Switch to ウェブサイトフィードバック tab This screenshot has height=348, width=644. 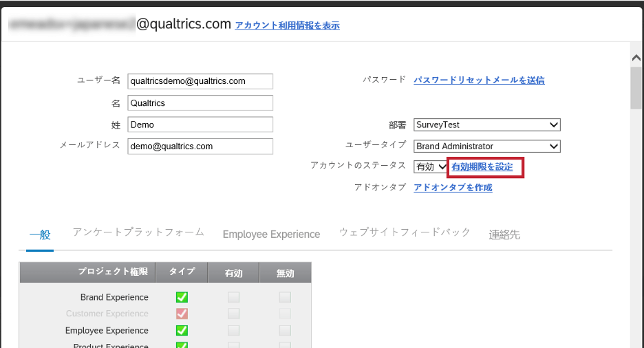coord(405,232)
